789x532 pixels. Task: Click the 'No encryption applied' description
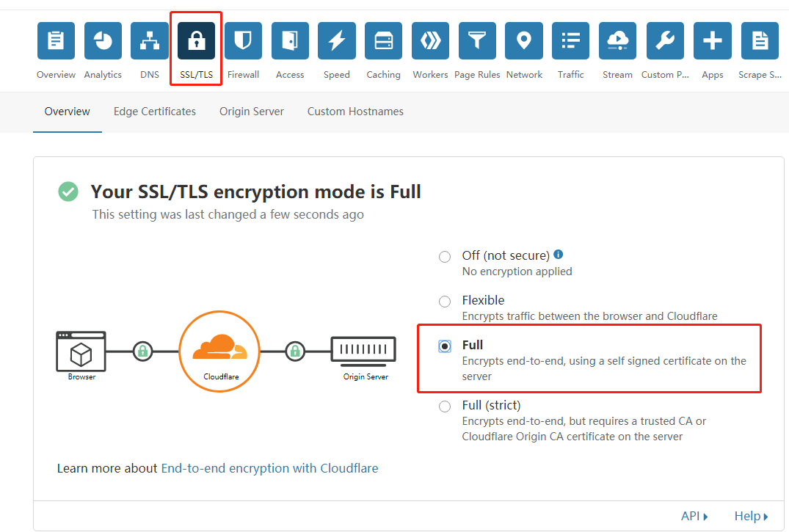tap(517, 272)
